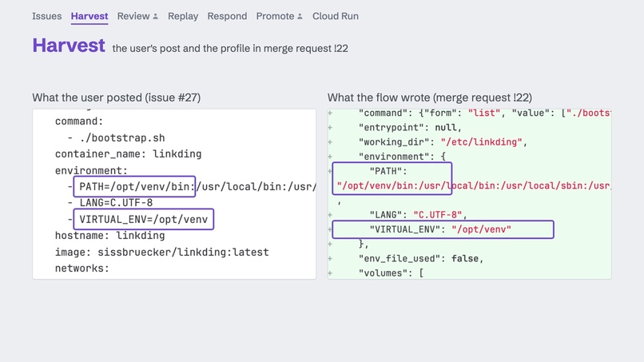644x362 pixels.
Task: Click 'What the flow wrote (merge request !22)' heading
Action: tap(430, 97)
